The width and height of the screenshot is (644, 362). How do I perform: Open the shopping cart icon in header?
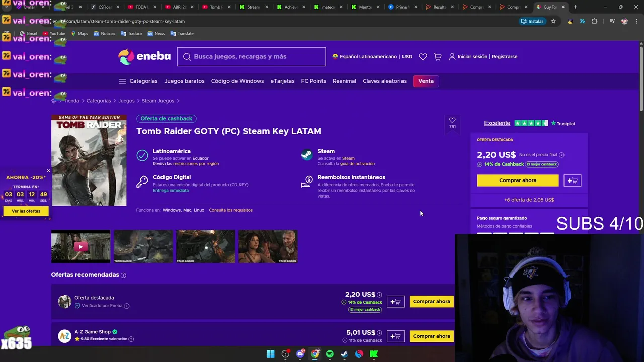(x=438, y=57)
